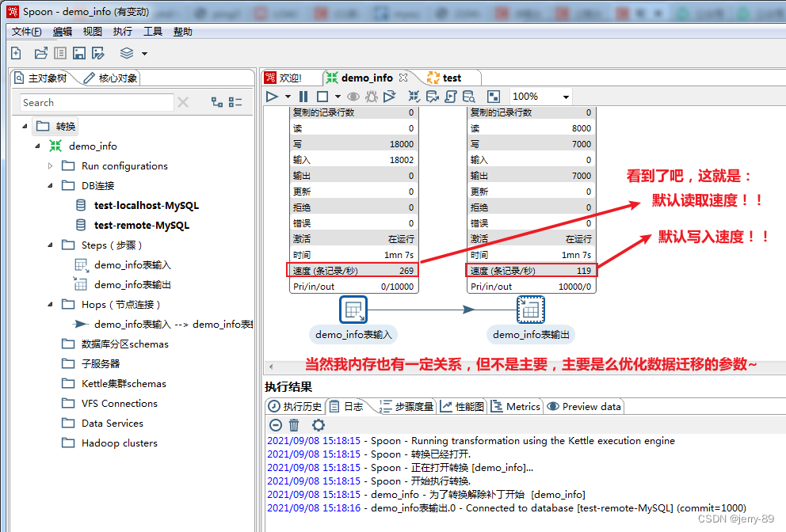Click the demo_info表输入 step icon on canvas
The height and width of the screenshot is (532, 786).
(x=353, y=310)
